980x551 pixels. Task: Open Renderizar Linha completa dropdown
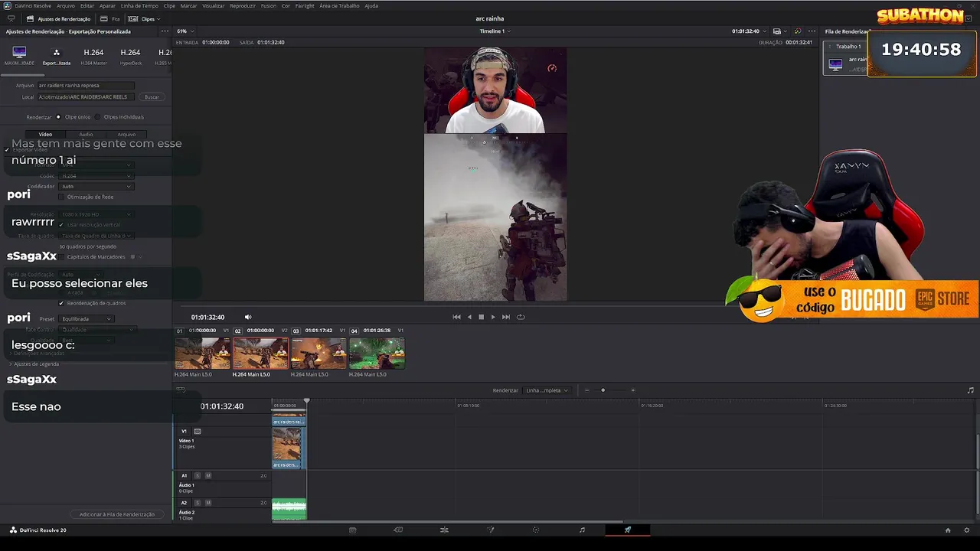pyautogui.click(x=546, y=390)
